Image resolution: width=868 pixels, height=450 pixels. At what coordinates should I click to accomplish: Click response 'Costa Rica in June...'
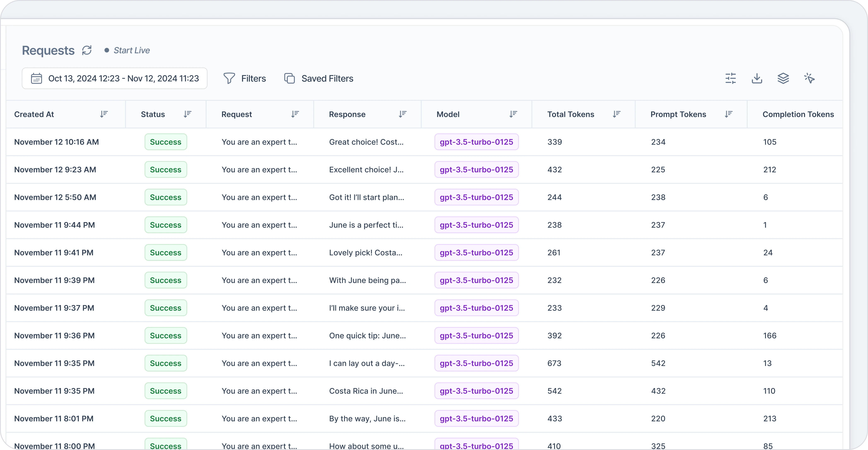click(x=366, y=391)
